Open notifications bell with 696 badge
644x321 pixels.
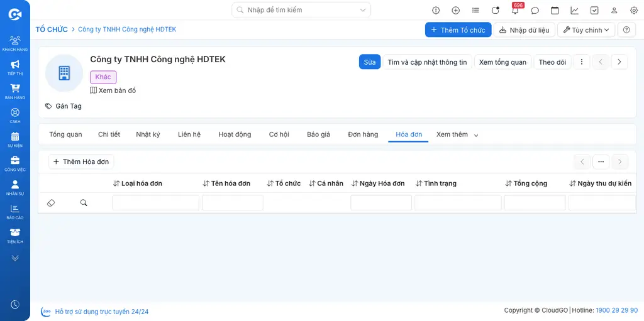(516, 9)
